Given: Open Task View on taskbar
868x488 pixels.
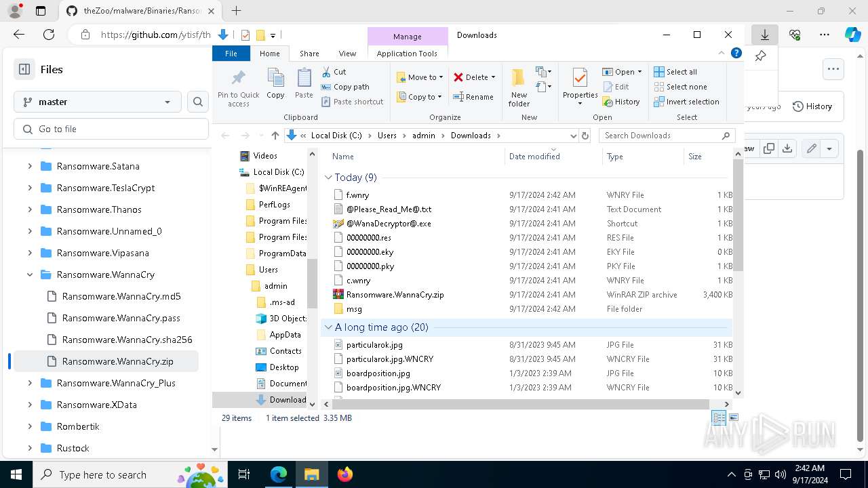Looking at the screenshot, I should pyautogui.click(x=245, y=474).
